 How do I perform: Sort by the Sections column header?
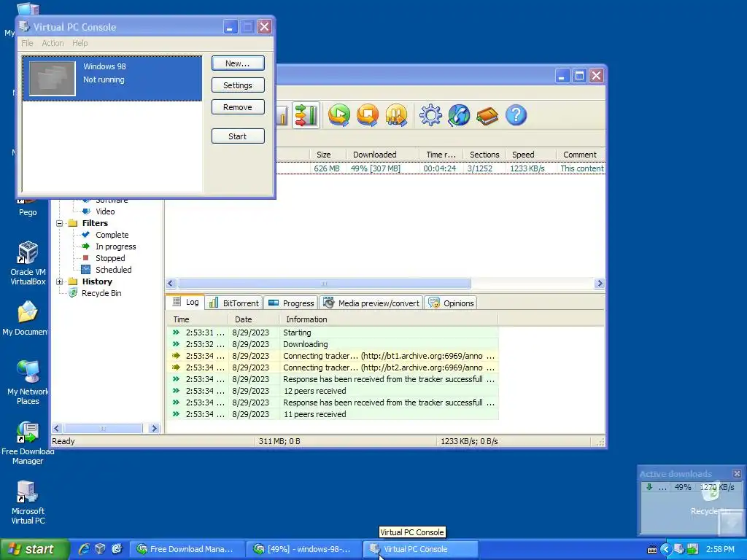pos(484,155)
